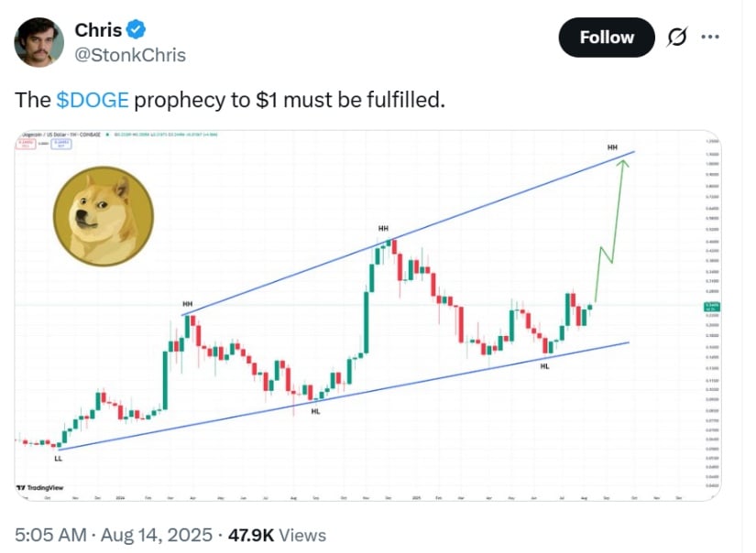756x553 pixels.
Task: Click the green projection arrow tip
Action: [x=623, y=164]
